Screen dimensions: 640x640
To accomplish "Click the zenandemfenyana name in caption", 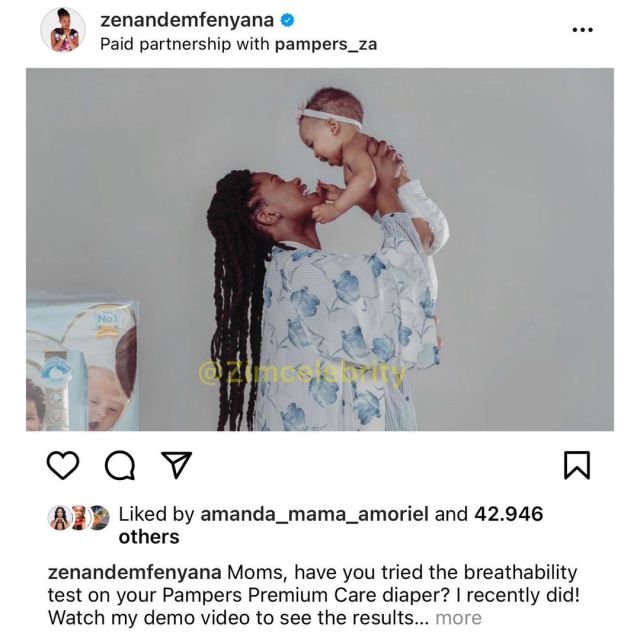I will point(135,572).
